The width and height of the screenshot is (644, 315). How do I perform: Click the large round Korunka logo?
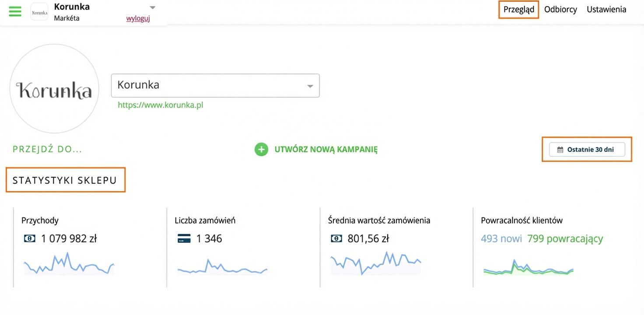point(54,89)
